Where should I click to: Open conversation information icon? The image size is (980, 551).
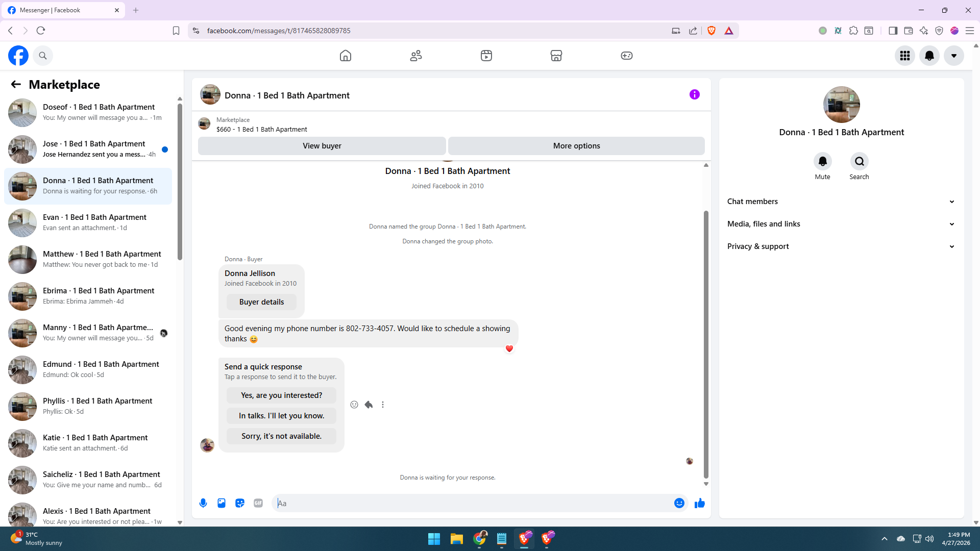(x=695, y=94)
